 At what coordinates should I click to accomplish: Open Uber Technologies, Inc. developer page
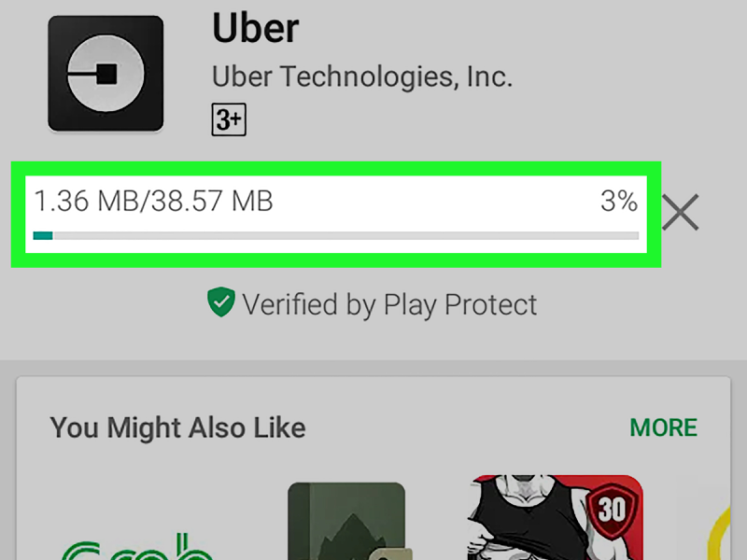(362, 77)
